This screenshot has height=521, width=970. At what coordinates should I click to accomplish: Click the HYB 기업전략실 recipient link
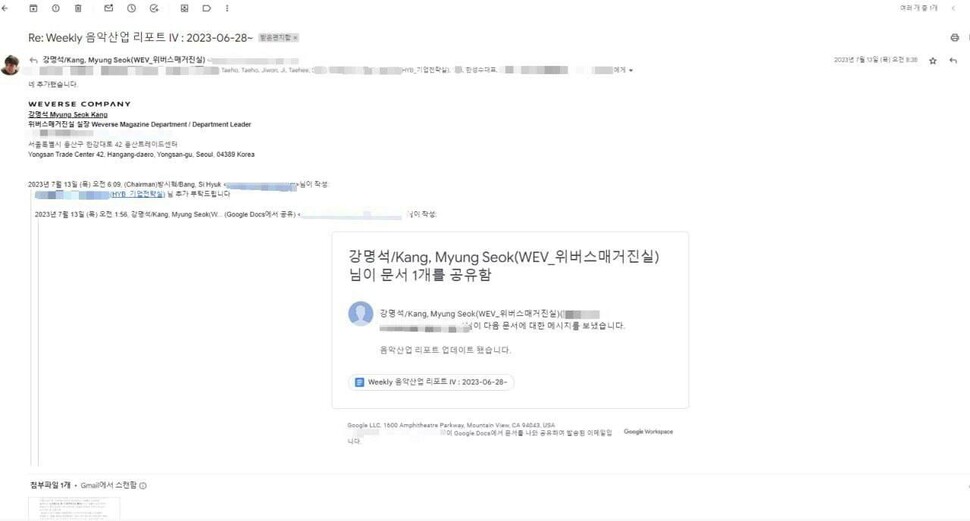[138, 194]
